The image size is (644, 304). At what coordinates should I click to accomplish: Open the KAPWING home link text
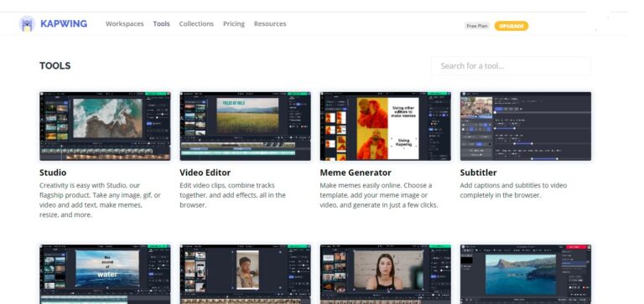coord(64,23)
